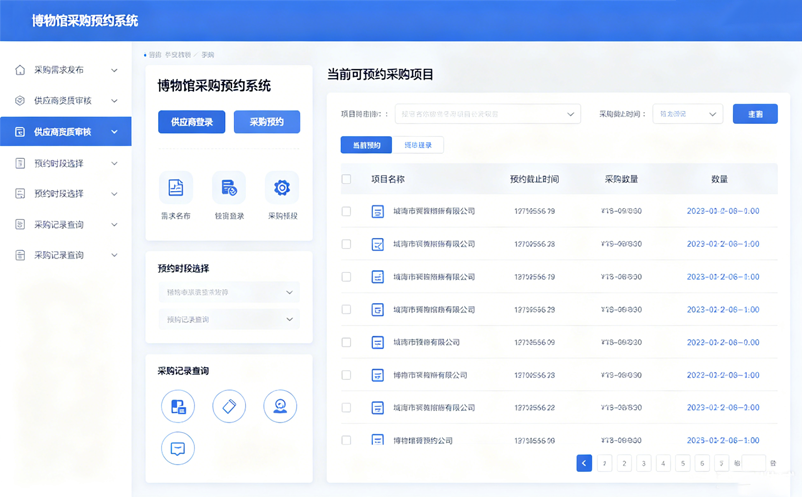Tick the checkbox for row 12709556 28
This screenshot has height=497, width=802.
click(x=346, y=244)
